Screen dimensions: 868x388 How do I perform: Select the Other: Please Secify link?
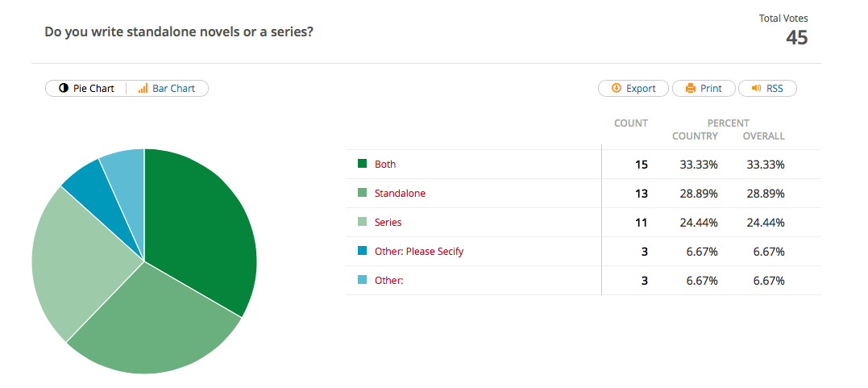(419, 252)
